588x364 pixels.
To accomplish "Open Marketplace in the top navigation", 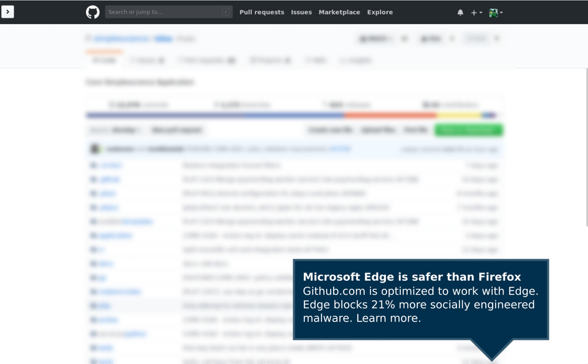I will coord(339,12).
